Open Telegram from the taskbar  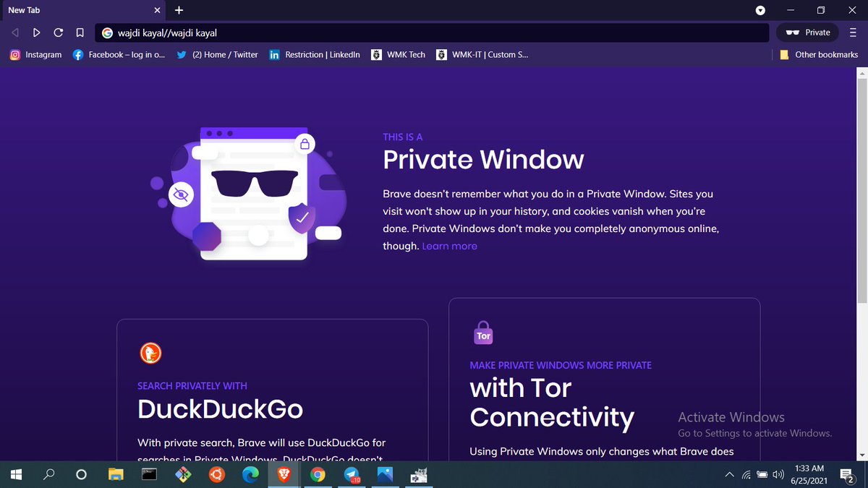click(352, 474)
